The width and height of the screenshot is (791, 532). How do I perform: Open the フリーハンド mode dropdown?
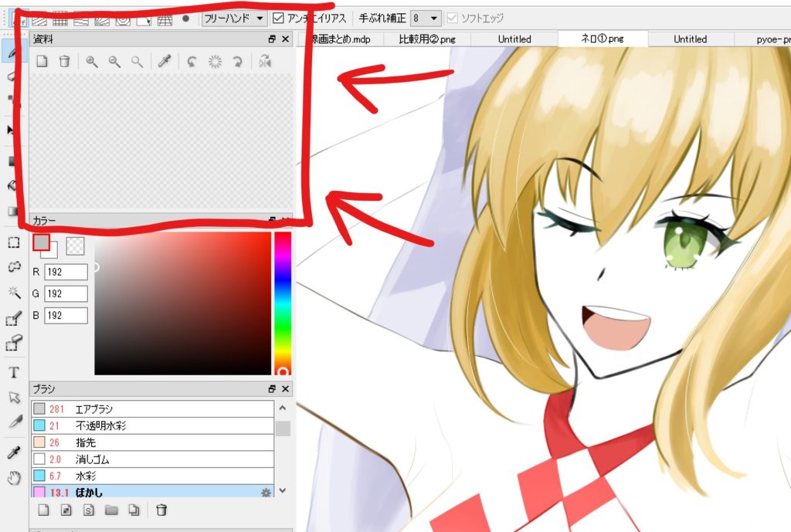pyautogui.click(x=234, y=17)
